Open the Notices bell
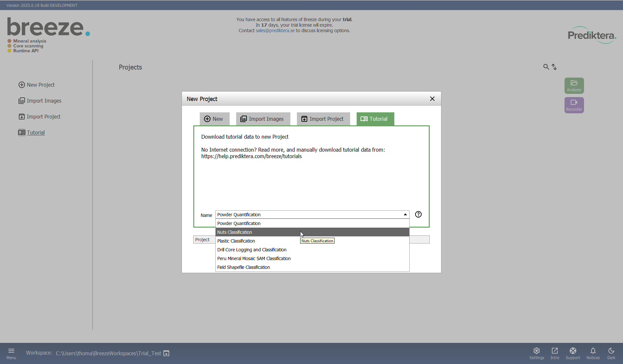 (x=593, y=353)
